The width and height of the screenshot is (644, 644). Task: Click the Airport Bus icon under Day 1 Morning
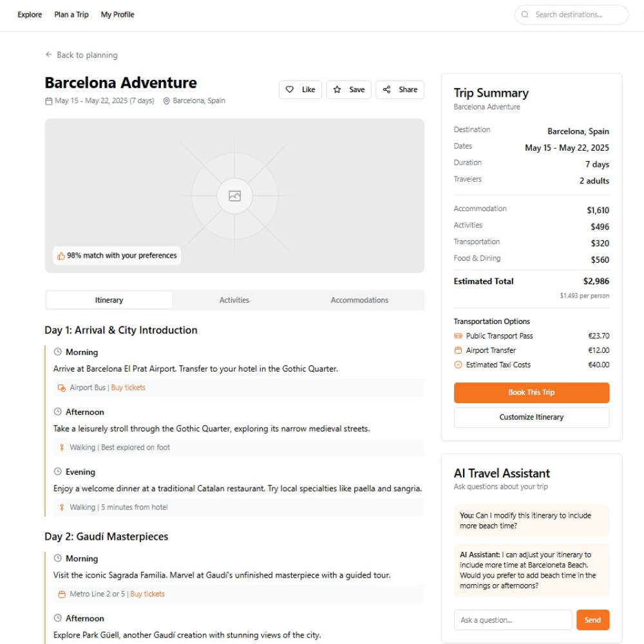[62, 388]
